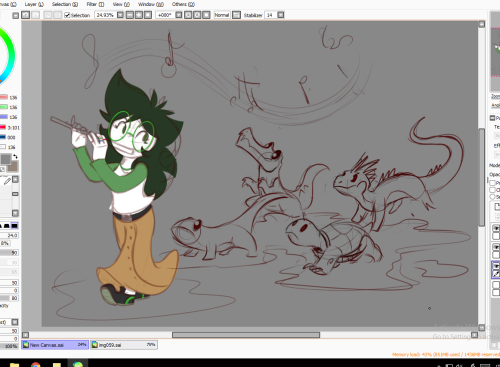Open the zoom percentage dropdown
The height and width of the screenshot is (367, 500).
click(x=120, y=15)
